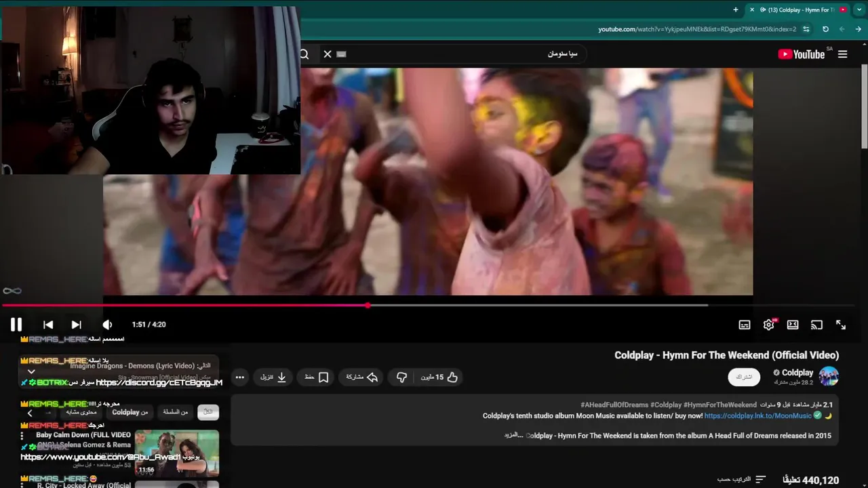Screen dimensions: 868x488
Task: Reload the page with the refresh icon
Action: point(825,29)
